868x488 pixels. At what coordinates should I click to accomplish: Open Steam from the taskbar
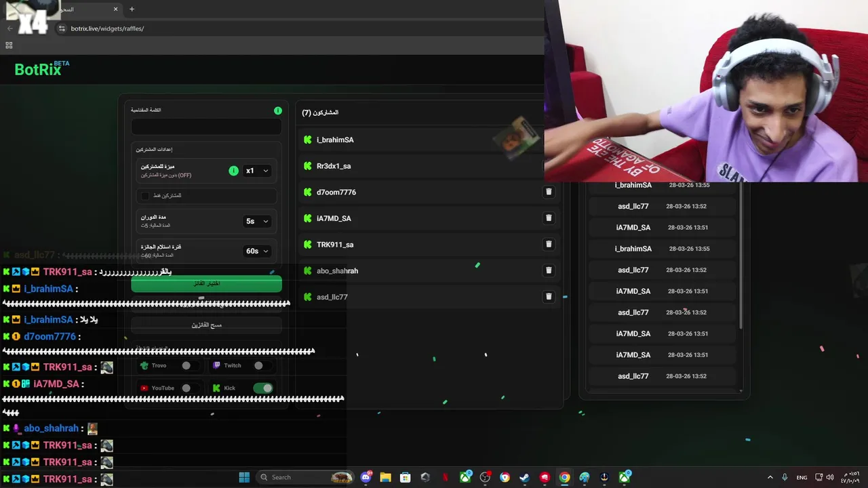pyautogui.click(x=524, y=477)
